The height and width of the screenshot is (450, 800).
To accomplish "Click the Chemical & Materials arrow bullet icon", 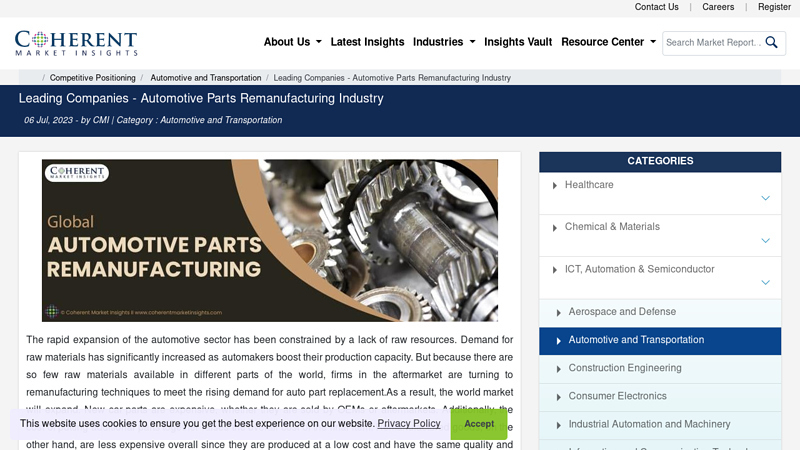I will click(555, 228).
